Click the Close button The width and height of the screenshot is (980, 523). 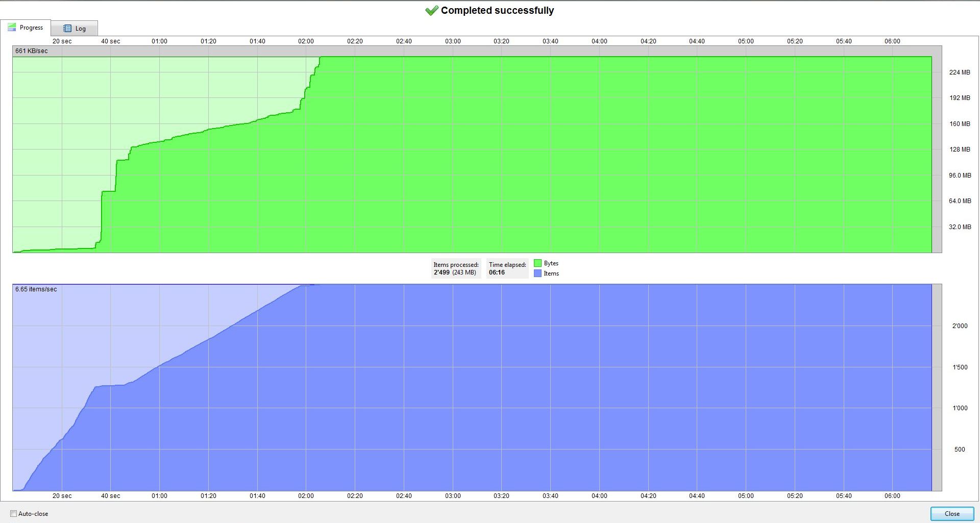click(952, 514)
